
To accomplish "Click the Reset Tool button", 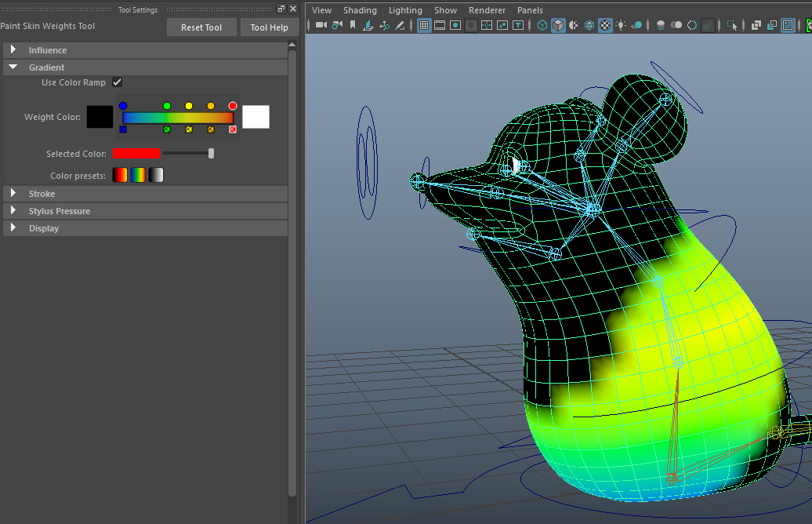I will click(201, 27).
